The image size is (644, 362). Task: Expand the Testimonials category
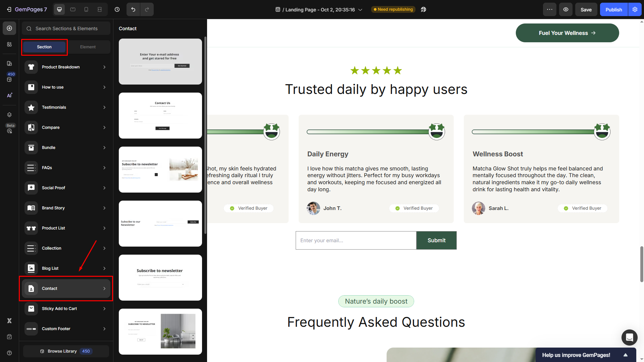[x=66, y=107]
